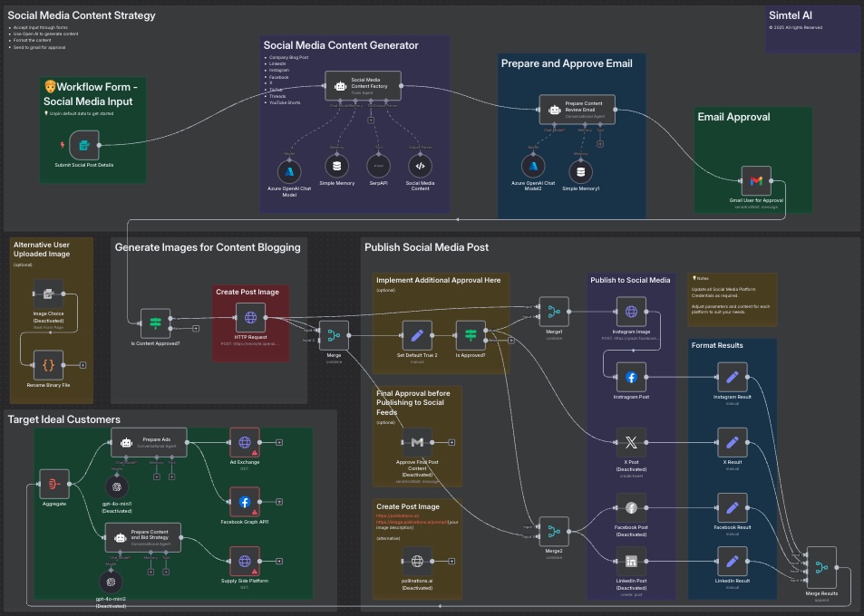The height and width of the screenshot is (616, 864).
Task: Click the Instagram Post Facebook node
Action: tap(631, 377)
